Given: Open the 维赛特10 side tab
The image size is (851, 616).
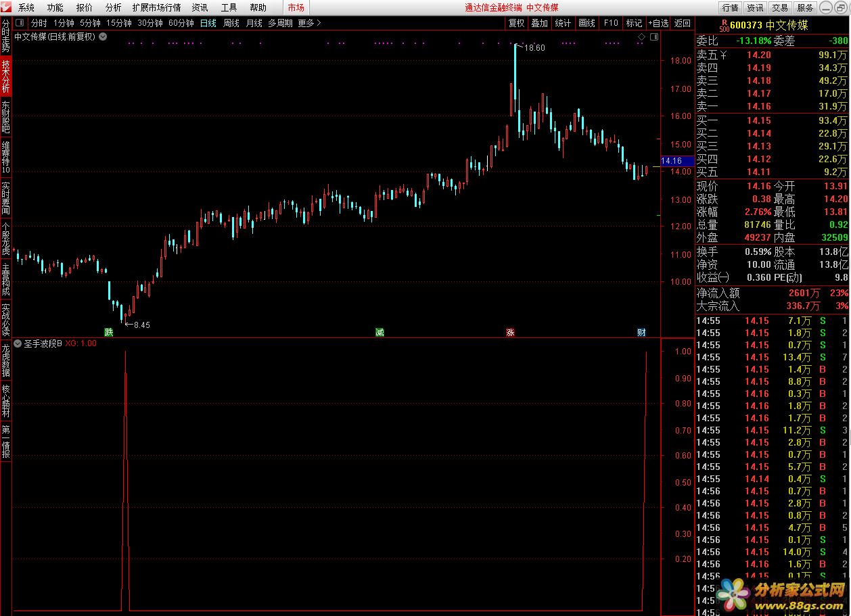Looking at the screenshot, I should point(5,157).
